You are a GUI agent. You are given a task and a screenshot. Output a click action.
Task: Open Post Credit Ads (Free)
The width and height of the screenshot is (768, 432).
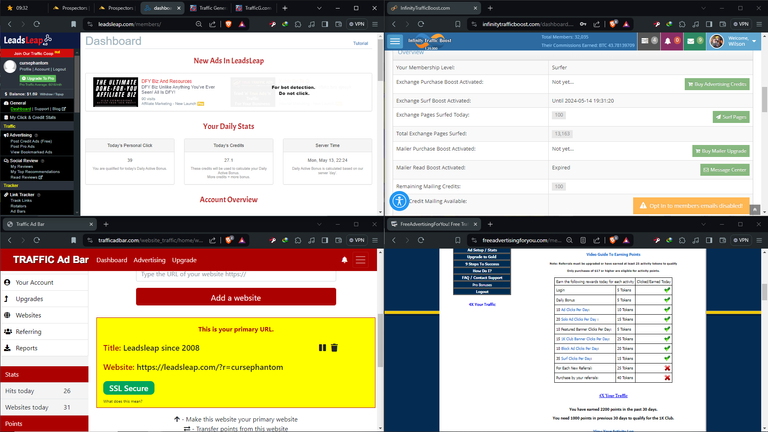pos(31,141)
